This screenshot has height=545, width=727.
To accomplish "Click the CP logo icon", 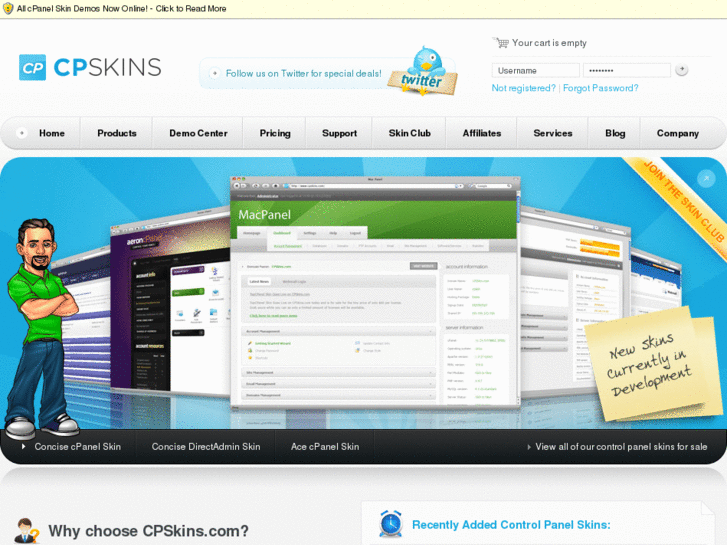I will coord(32,67).
